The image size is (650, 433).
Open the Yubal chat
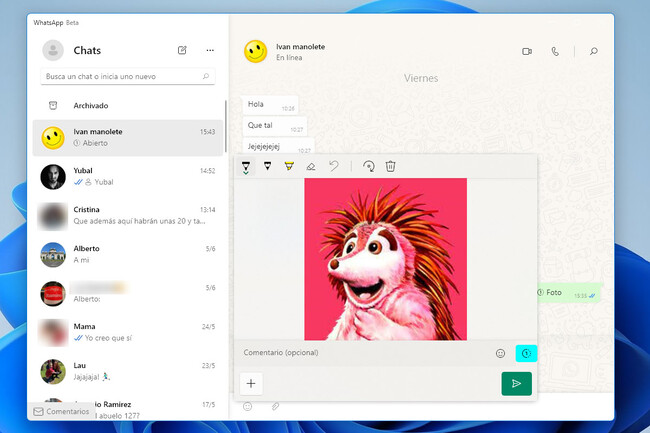click(x=128, y=177)
